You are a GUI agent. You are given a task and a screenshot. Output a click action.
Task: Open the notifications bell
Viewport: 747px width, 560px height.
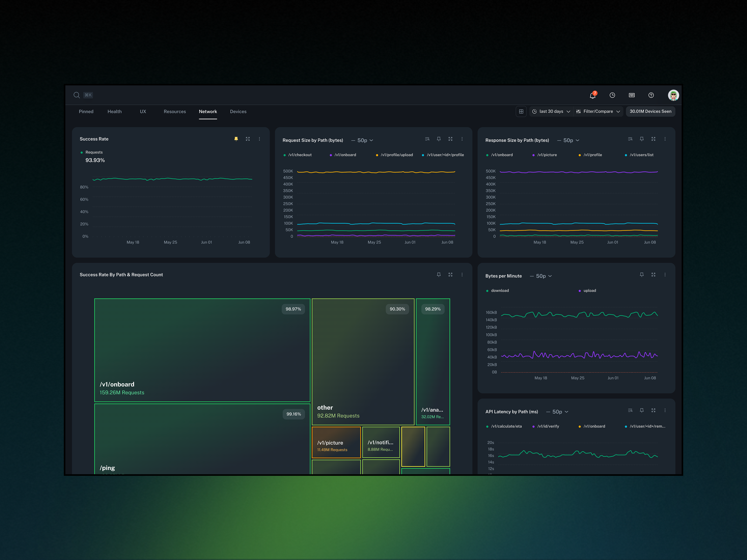point(592,95)
